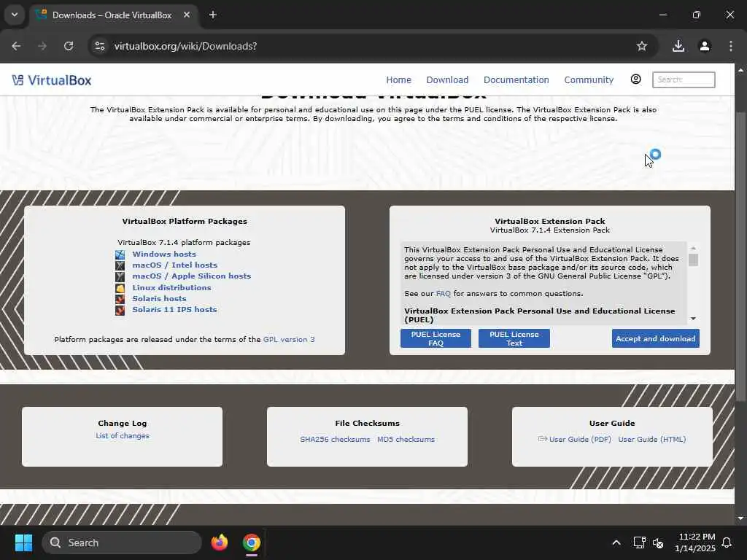Select the Downloads – Oracle VirtualBox tab
The width and height of the screenshot is (747, 560).
point(112,15)
